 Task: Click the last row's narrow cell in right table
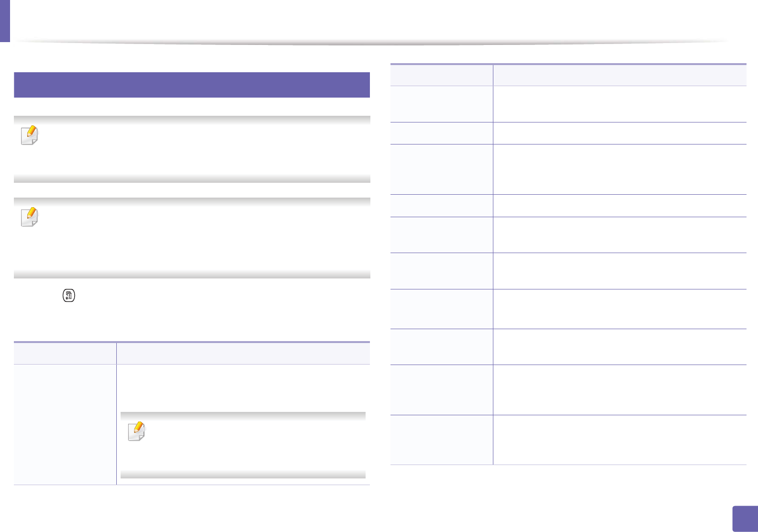tap(441, 440)
